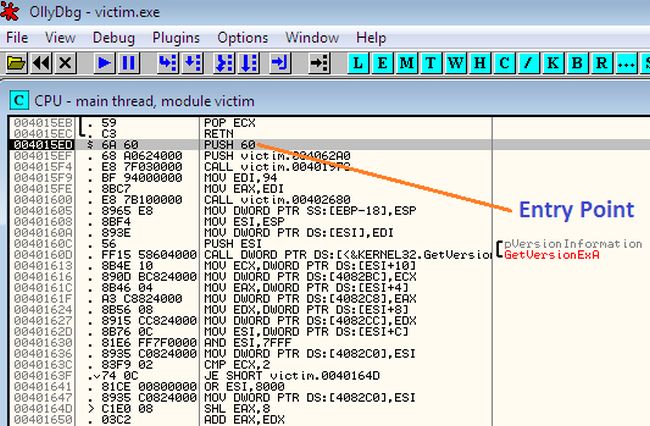Select CMP ECX,2 instruction

tap(237, 365)
